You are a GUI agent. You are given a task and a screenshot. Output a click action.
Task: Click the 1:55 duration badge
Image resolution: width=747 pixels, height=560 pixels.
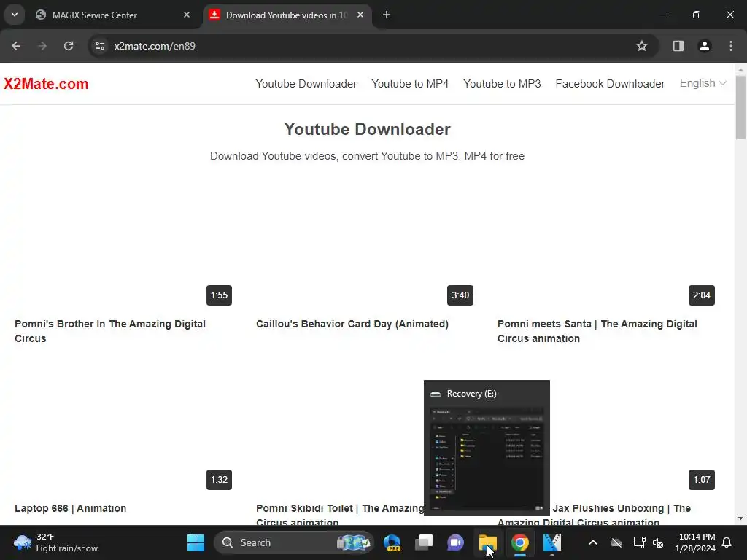click(219, 295)
